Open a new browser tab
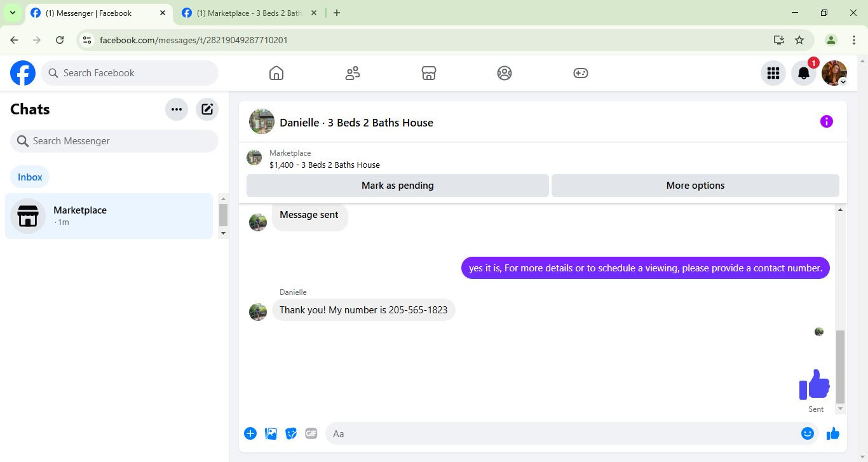This screenshot has height=462, width=868. point(337,13)
